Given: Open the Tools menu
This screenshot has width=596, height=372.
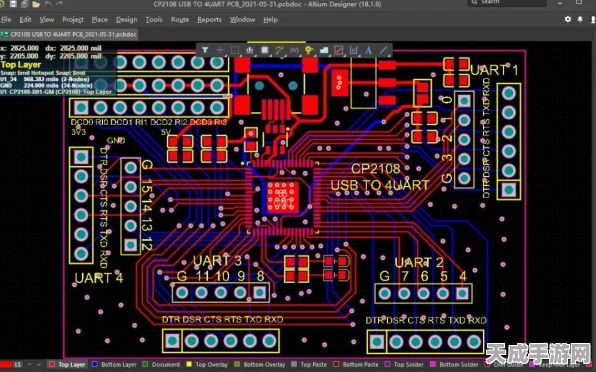Looking at the screenshot, I should (x=154, y=19).
